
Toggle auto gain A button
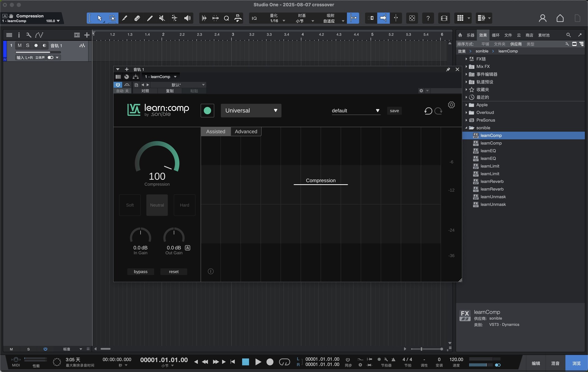point(187,248)
